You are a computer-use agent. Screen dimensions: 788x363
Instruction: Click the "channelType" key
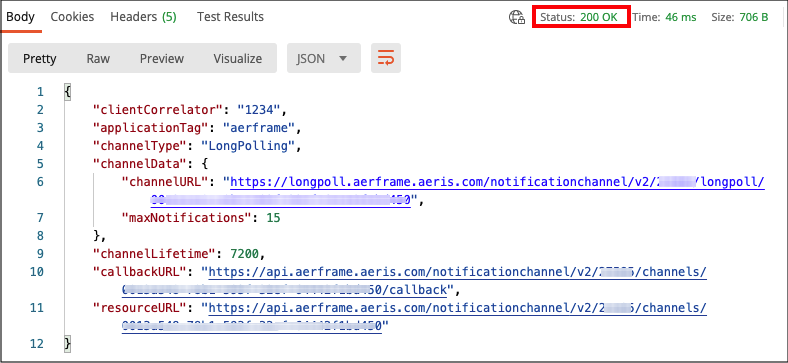[139, 146]
